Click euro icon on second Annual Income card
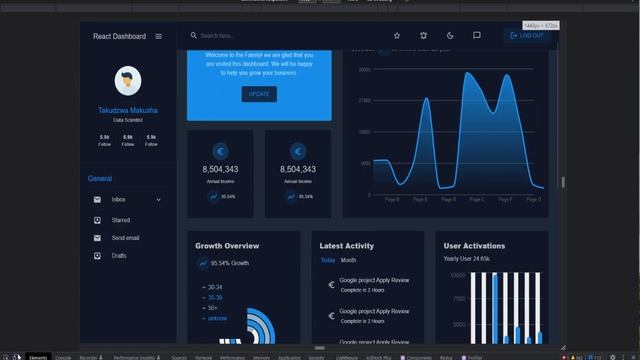640x360 pixels. tap(298, 151)
